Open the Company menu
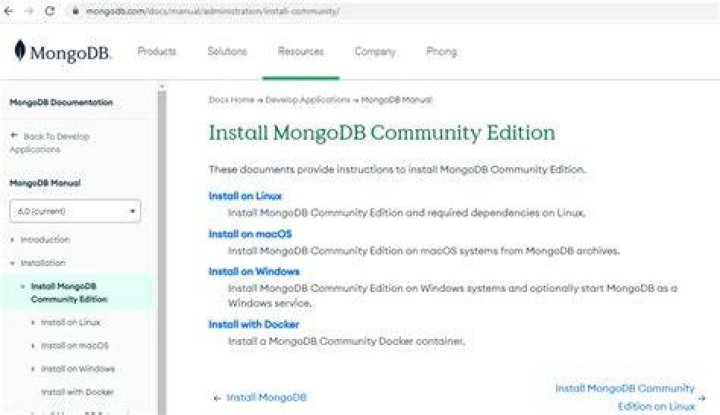 pos(375,51)
